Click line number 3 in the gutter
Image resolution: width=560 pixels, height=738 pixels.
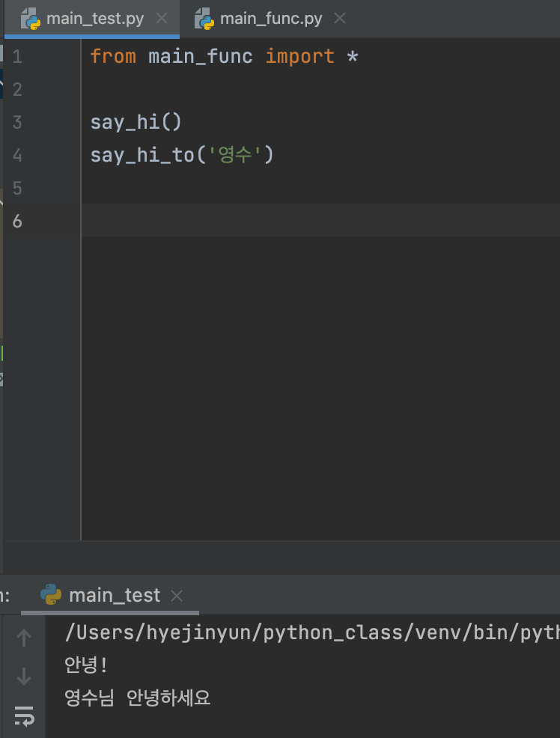tap(17, 122)
